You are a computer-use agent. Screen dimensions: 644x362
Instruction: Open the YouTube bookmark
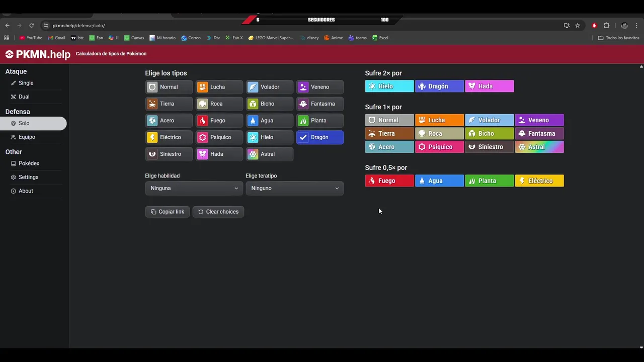(31, 38)
